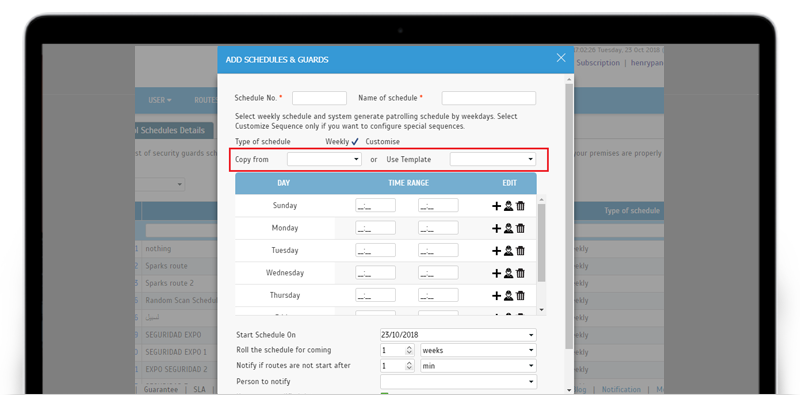
Task: Click the 'SEGURIDAD EXPO' row in the background
Action: 173,335
